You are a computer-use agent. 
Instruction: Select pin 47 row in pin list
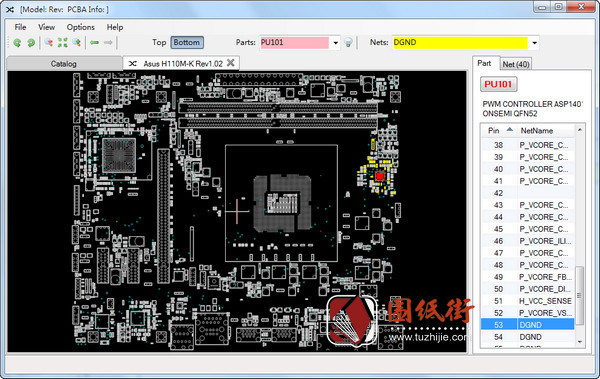coord(528,253)
